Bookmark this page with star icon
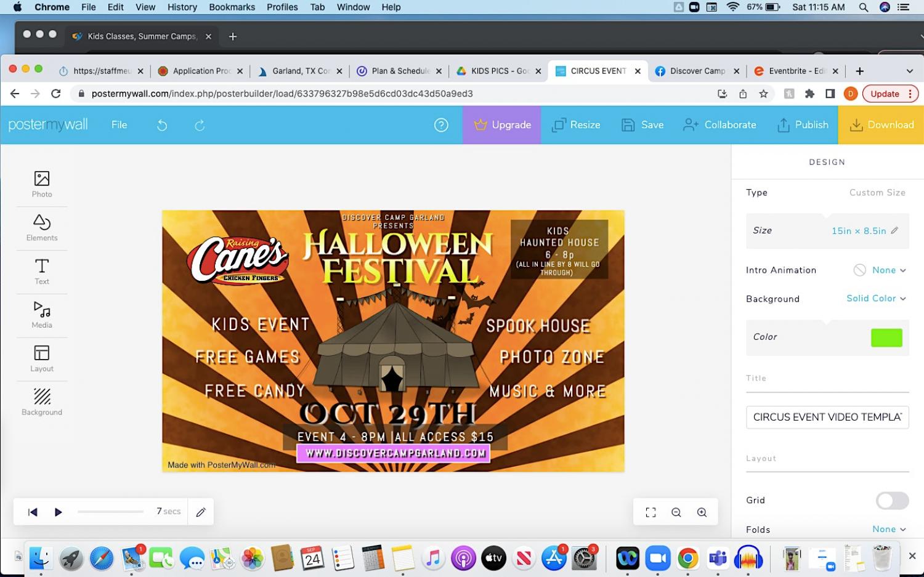 [x=764, y=94]
